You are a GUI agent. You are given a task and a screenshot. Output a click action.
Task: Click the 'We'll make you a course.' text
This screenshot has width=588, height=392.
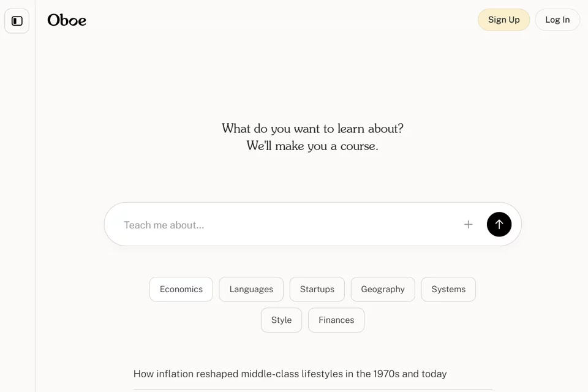(x=312, y=146)
